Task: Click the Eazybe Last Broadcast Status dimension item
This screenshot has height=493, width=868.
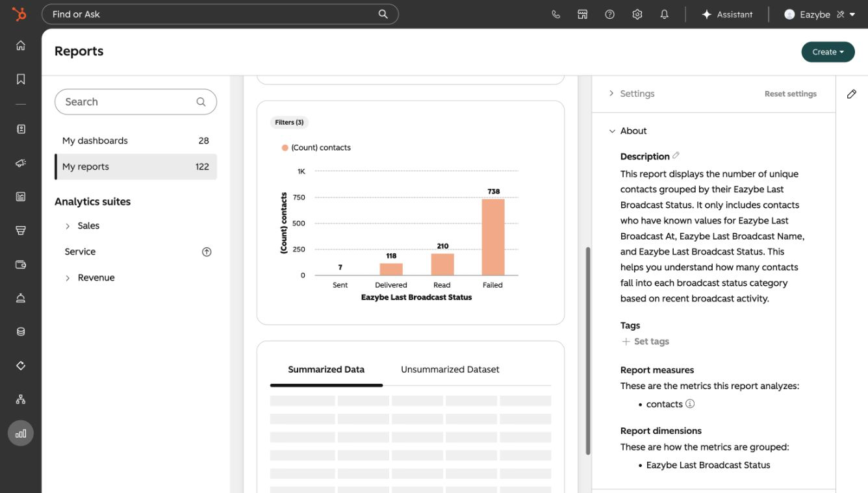Action: point(708,465)
